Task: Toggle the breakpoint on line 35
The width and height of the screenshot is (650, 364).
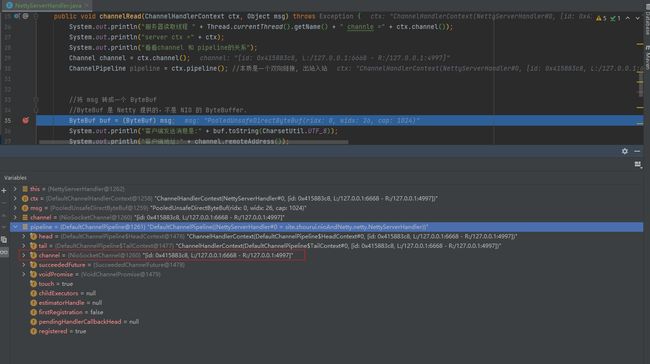Action: tap(26, 120)
